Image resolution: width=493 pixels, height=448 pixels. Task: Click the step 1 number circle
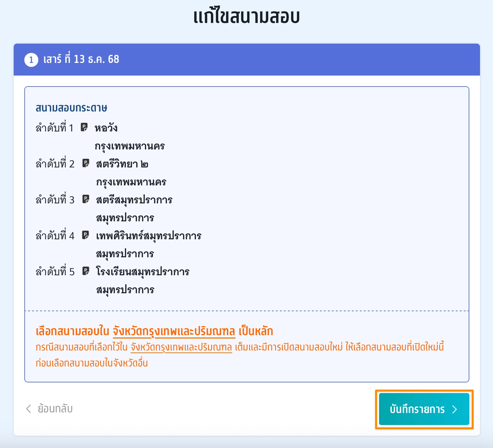(31, 60)
